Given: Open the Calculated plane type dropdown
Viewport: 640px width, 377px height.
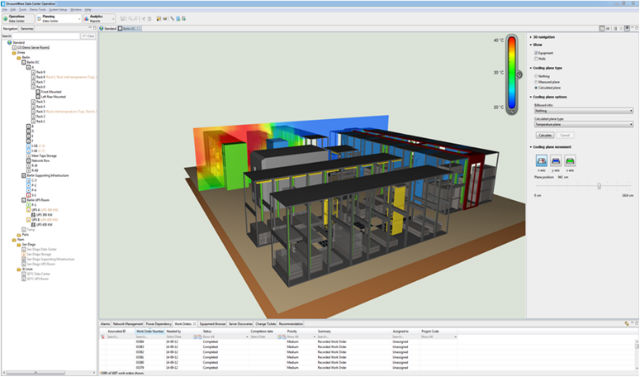Looking at the screenshot, I should pos(584,124).
